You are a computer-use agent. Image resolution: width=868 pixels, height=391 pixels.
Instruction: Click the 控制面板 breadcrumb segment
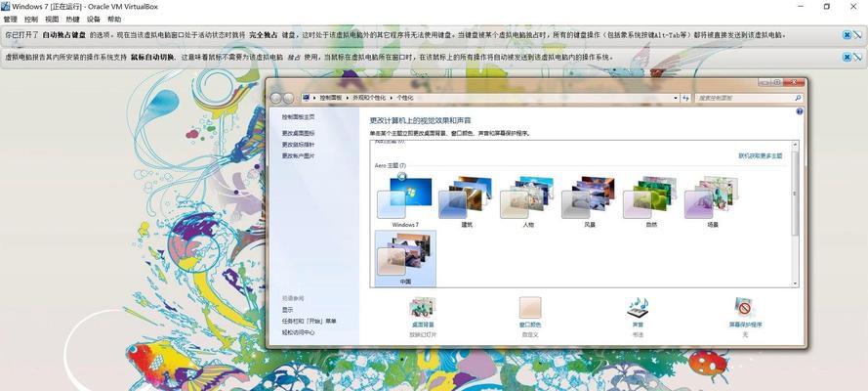pyautogui.click(x=332, y=98)
